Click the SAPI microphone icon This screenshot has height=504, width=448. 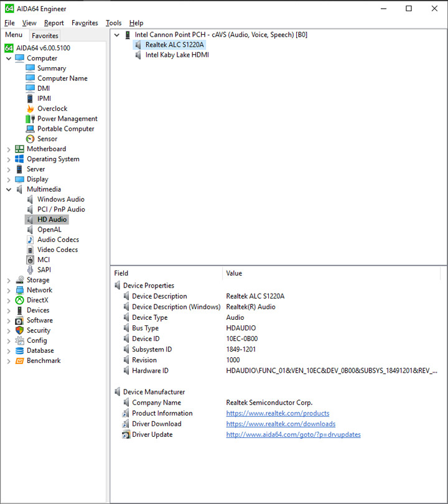(x=30, y=269)
